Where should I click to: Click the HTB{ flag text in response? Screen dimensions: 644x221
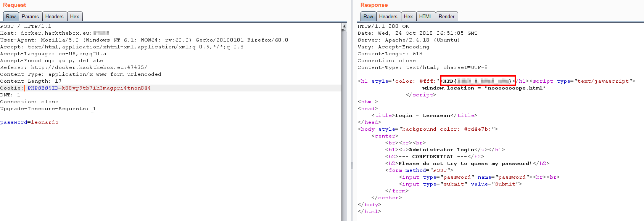coord(477,81)
